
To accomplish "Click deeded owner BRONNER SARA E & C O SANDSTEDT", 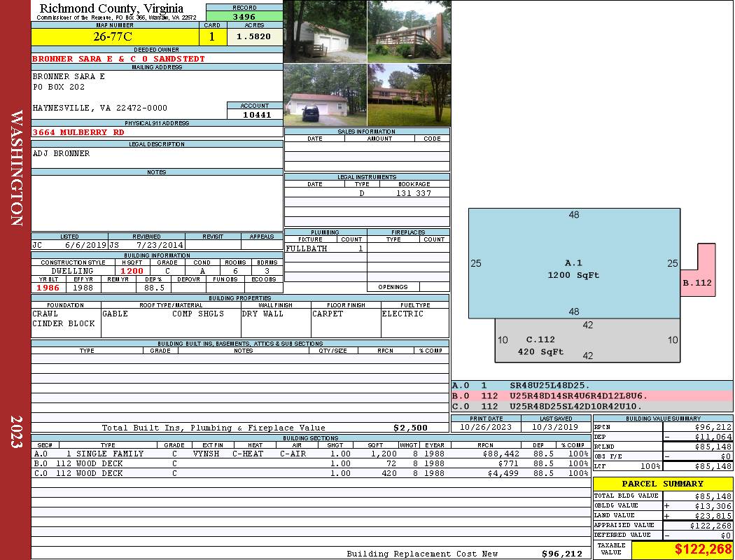I will click(118, 59).
